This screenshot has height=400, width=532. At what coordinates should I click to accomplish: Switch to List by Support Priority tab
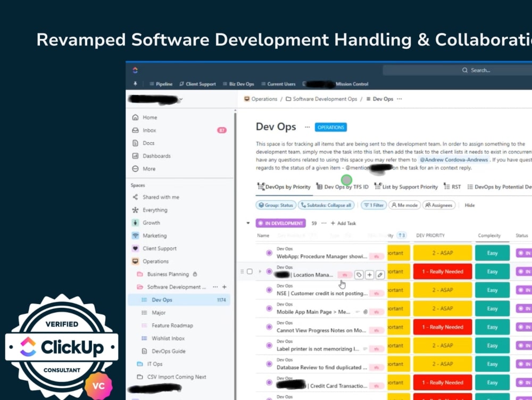click(406, 187)
